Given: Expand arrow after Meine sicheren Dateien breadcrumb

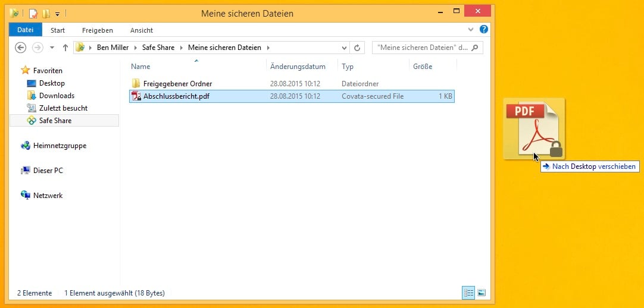Looking at the screenshot, I should (x=268, y=48).
